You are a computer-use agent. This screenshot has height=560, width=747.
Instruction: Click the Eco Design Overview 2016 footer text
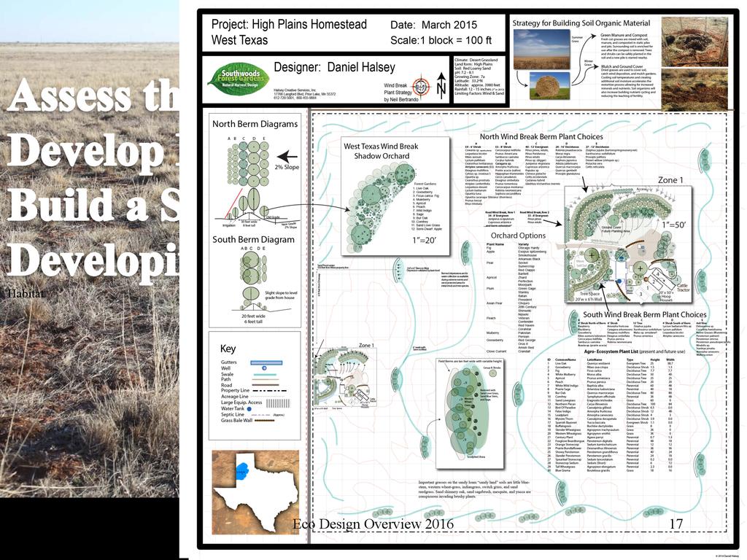coord(373,524)
